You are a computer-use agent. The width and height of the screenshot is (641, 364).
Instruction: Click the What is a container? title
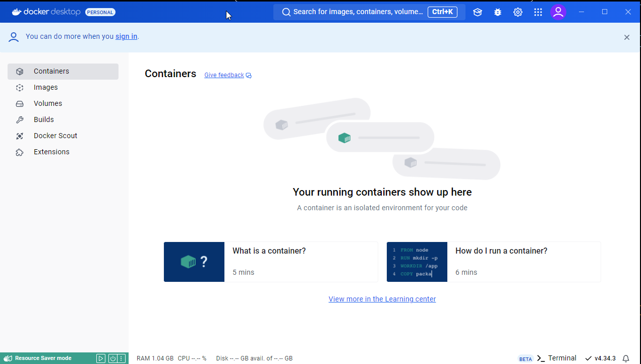(x=269, y=251)
